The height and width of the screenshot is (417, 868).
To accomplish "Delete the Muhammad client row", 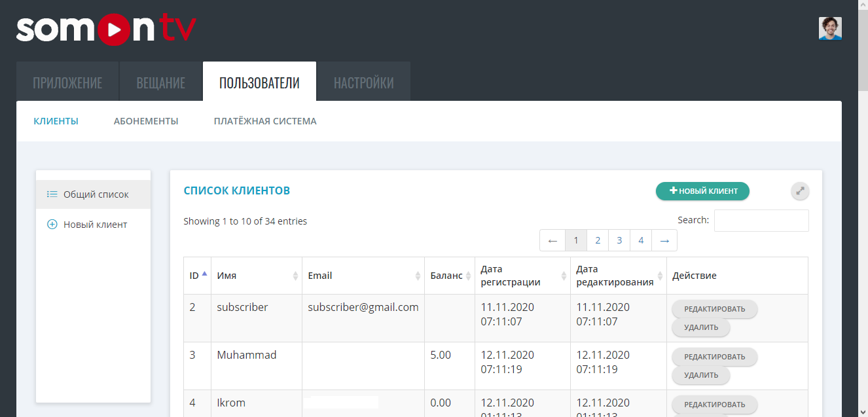I will click(700, 375).
